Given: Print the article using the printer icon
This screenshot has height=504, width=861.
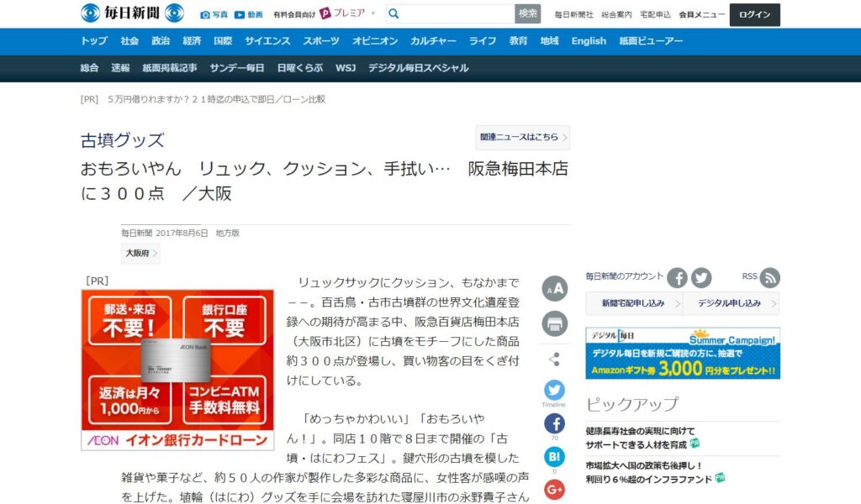Looking at the screenshot, I should (x=554, y=323).
